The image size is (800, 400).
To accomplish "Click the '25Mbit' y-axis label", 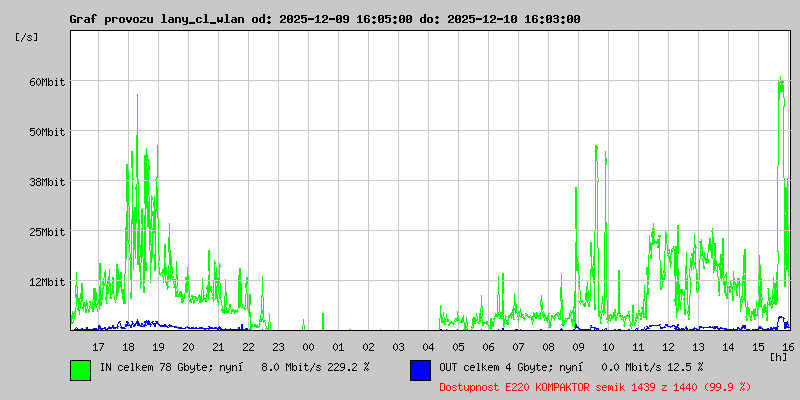I will pos(47,232).
